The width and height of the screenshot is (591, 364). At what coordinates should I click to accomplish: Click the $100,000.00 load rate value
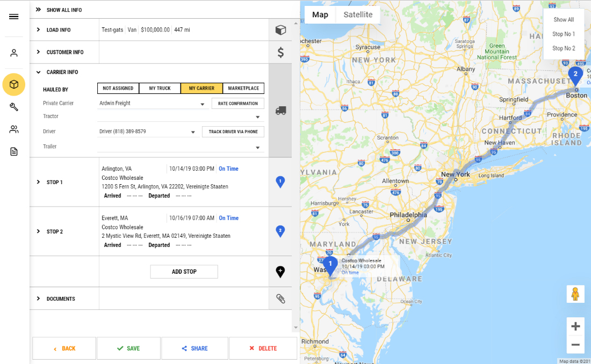coord(155,30)
